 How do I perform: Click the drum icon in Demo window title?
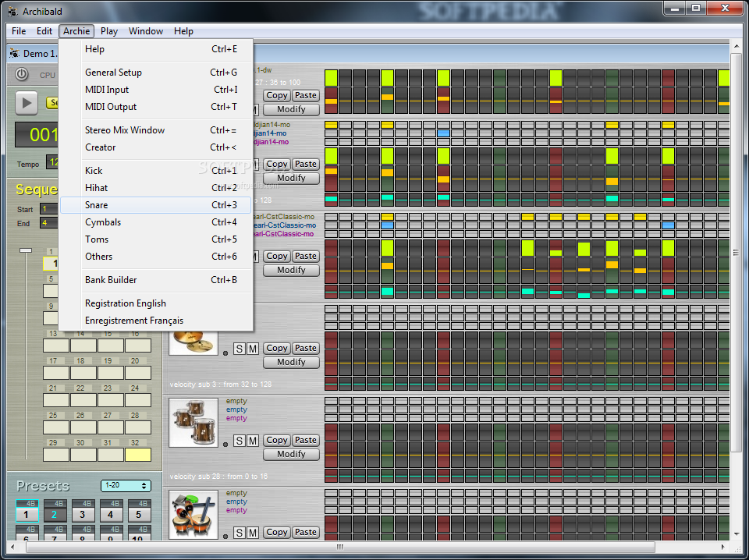pos(14,54)
